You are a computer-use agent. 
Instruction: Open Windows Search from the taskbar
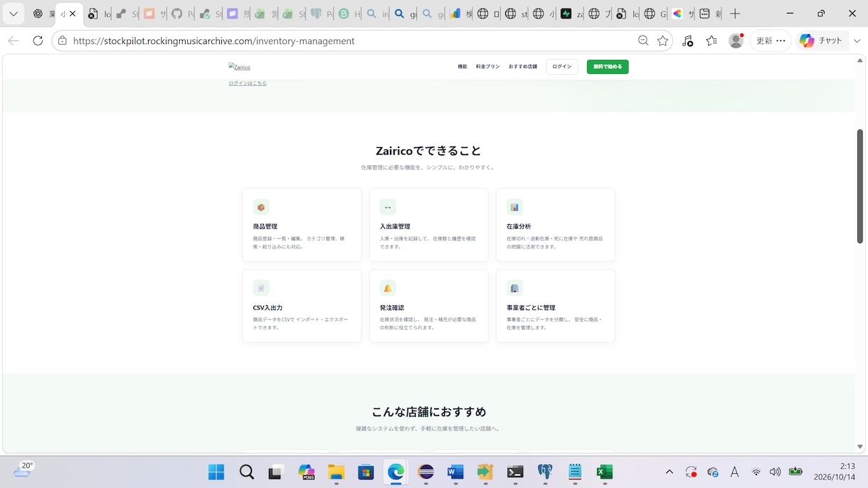[x=246, y=472]
